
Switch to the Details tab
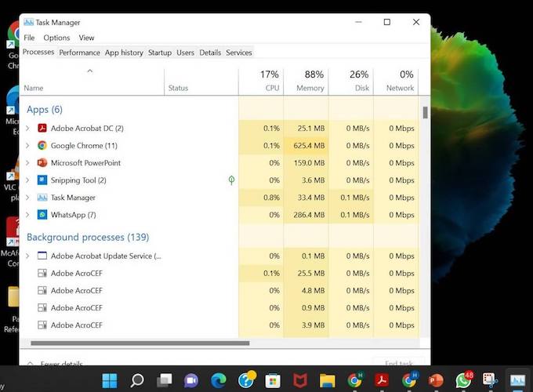click(210, 53)
